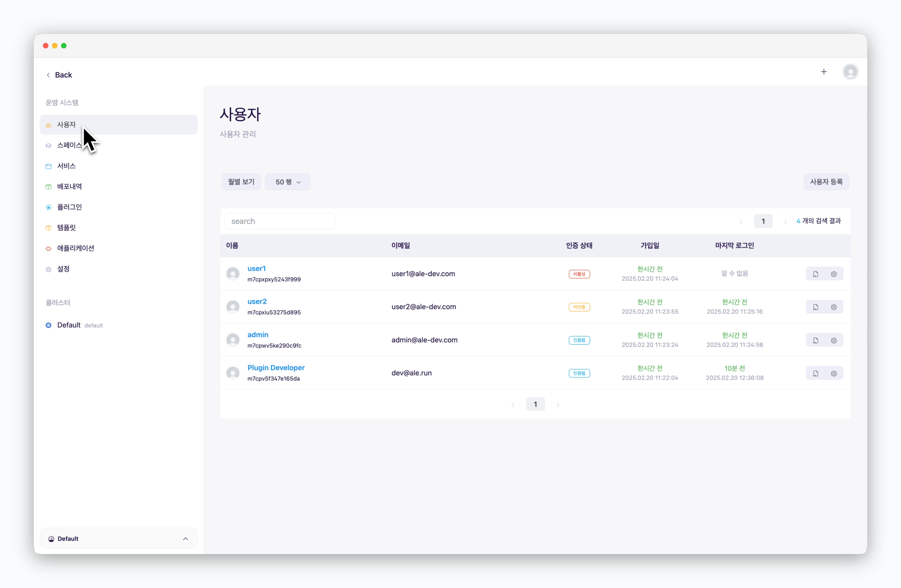The width and height of the screenshot is (901, 588).
Task: Select 사용자 in the sidebar
Action: (x=119, y=124)
